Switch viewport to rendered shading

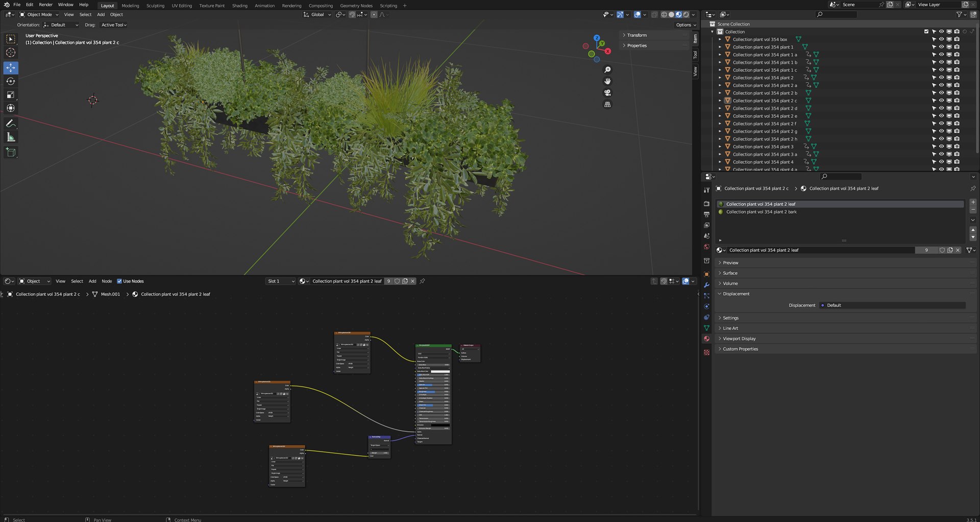point(686,15)
